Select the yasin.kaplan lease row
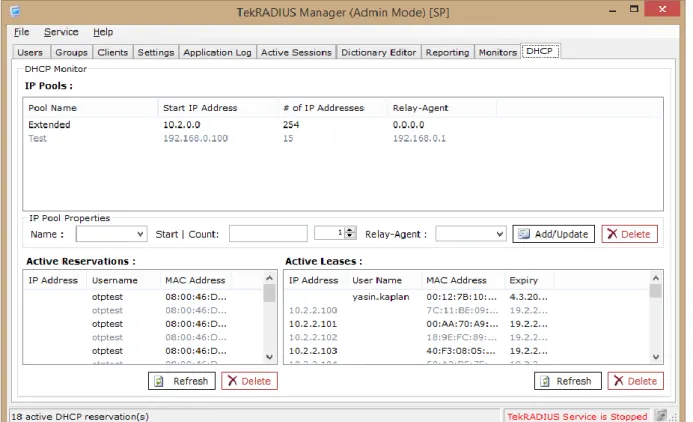693x422 pixels. click(x=467, y=297)
